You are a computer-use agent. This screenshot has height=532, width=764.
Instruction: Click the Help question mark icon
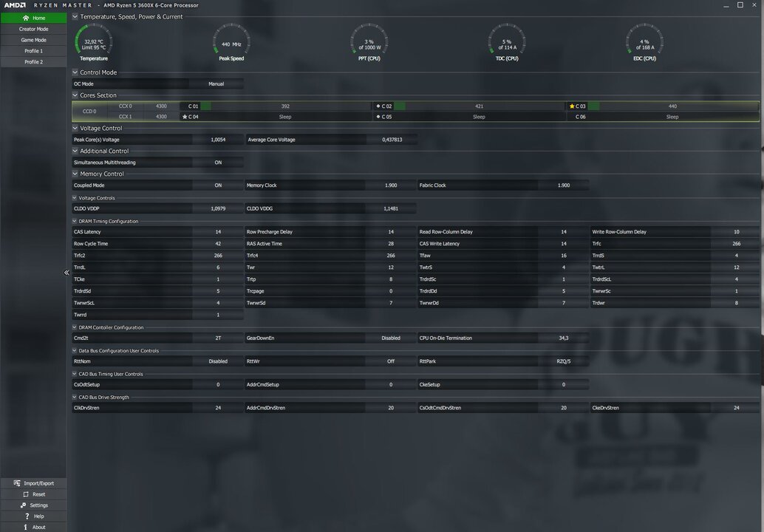(27, 516)
